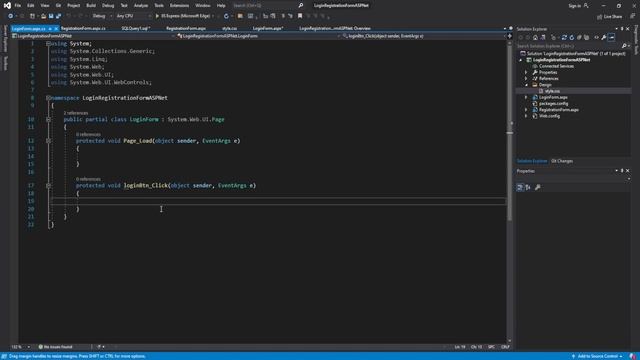The image size is (640, 360).
Task: Click the Search Solution Explorer input field
Action: coord(569,46)
